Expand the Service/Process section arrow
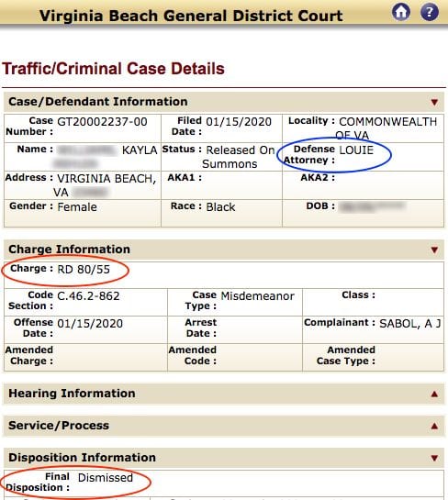Screen dimensions: 448x500 [x=434, y=426]
